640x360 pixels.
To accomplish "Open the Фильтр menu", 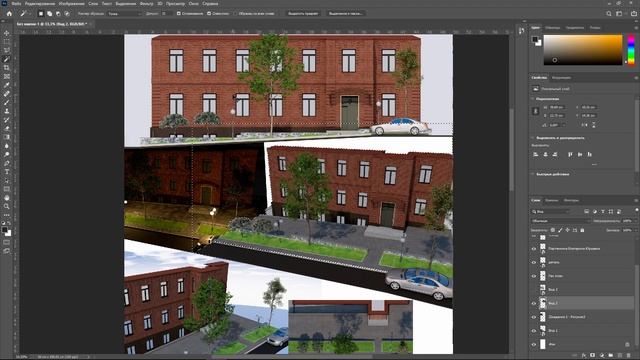I will [x=147, y=4].
